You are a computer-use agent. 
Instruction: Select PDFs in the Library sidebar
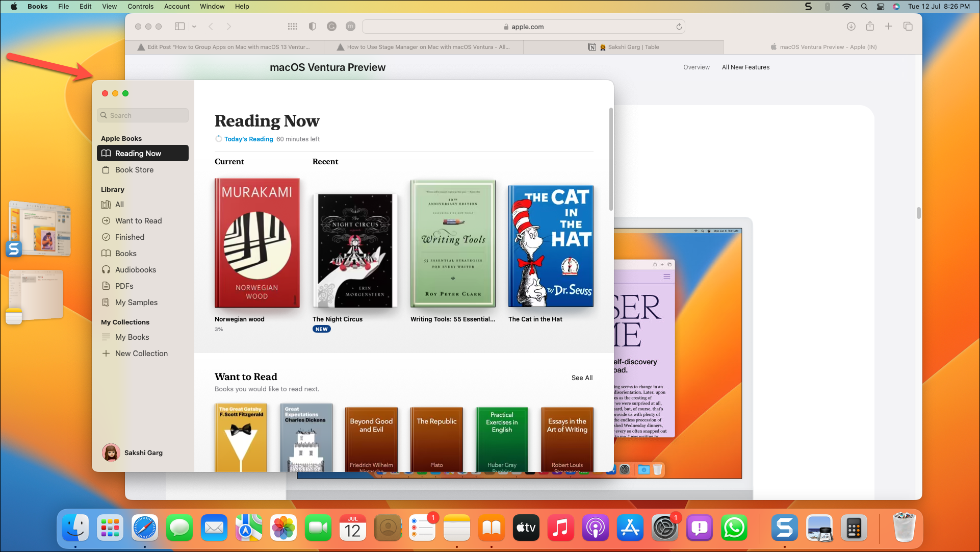(124, 286)
